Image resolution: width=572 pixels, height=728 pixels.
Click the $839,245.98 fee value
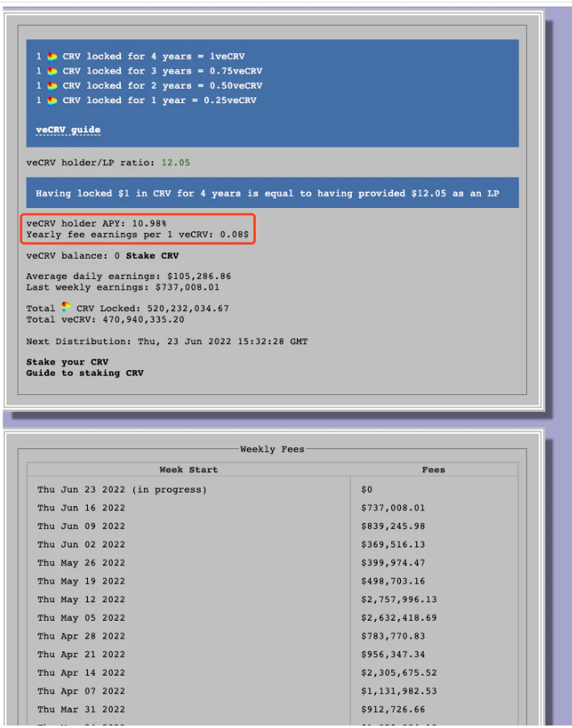393,526
